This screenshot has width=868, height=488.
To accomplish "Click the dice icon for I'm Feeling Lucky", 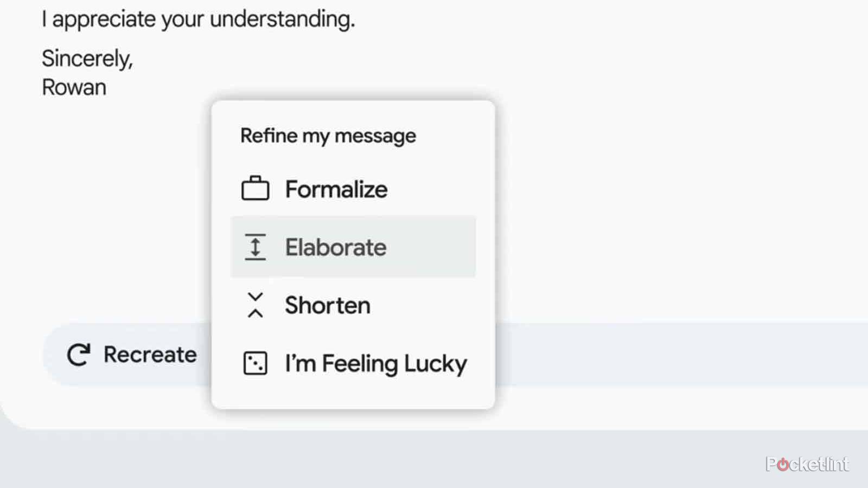I will pos(255,363).
